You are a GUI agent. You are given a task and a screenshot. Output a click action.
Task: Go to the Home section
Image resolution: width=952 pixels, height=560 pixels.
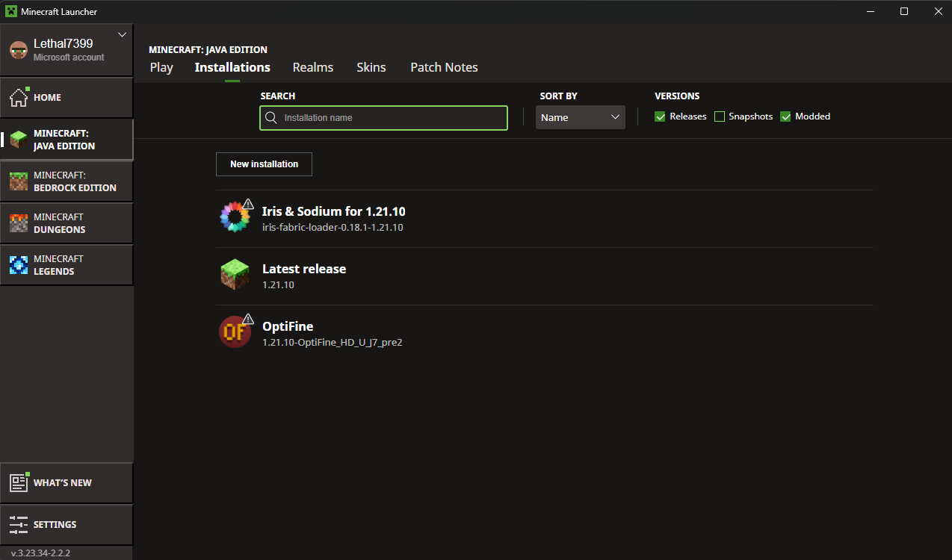(67, 98)
